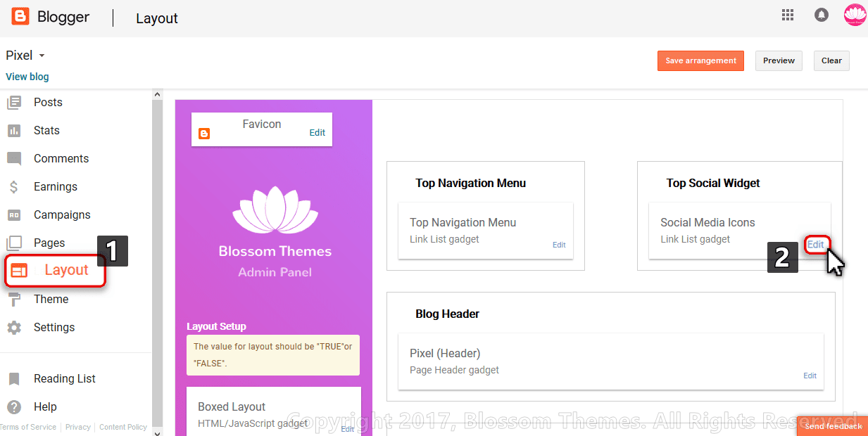The image size is (868, 436).
Task: Click the Comments speech bubble icon
Action: [x=14, y=159]
